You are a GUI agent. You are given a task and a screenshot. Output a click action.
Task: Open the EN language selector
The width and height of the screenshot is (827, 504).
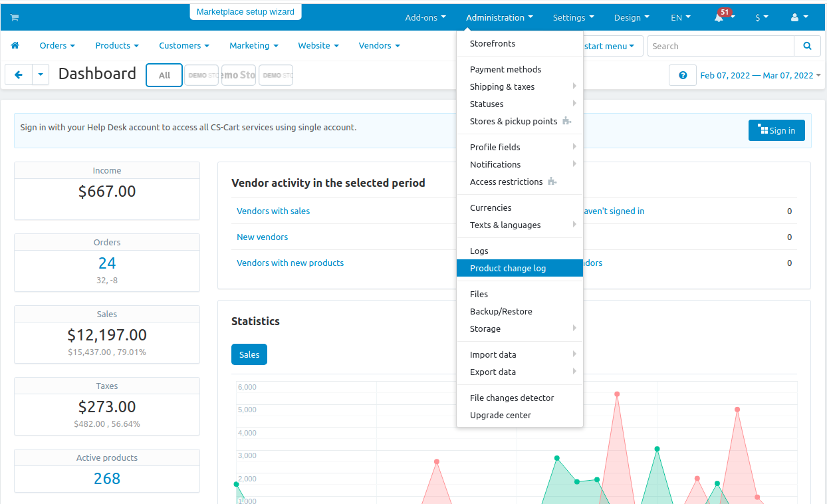681,18
